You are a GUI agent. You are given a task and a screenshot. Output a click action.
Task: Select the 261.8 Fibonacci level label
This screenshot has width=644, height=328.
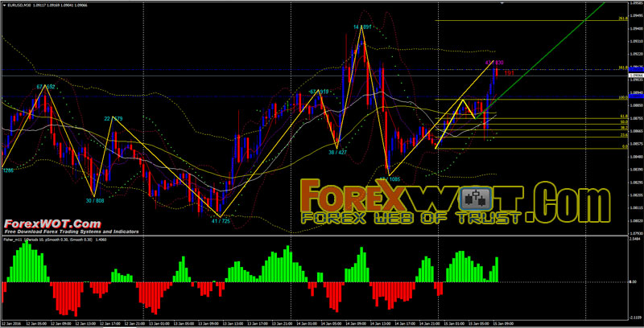click(622, 18)
